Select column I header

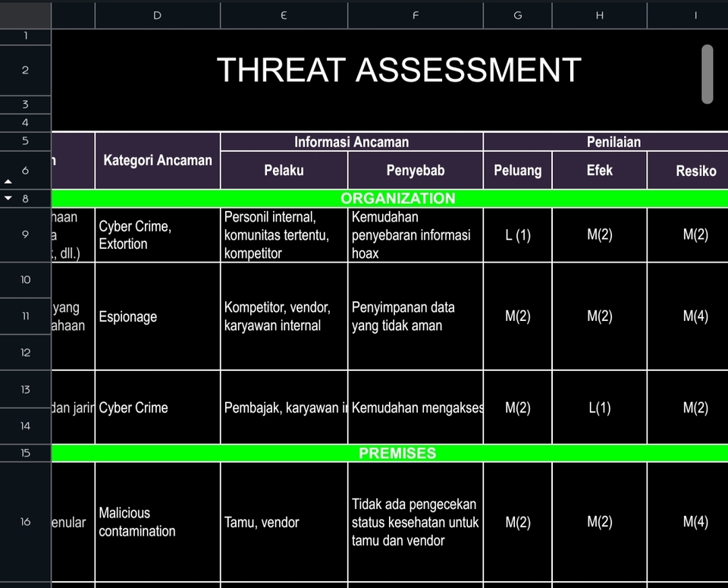coord(688,15)
